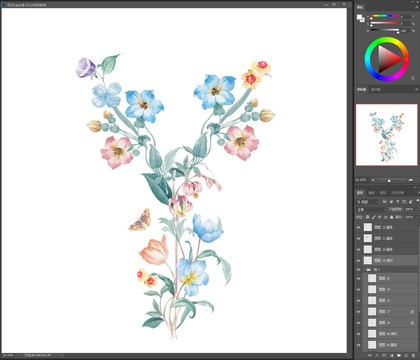Switch to the Navigator tab
Image resolution: width=420 pixels, height=360 pixels.
coord(362,89)
